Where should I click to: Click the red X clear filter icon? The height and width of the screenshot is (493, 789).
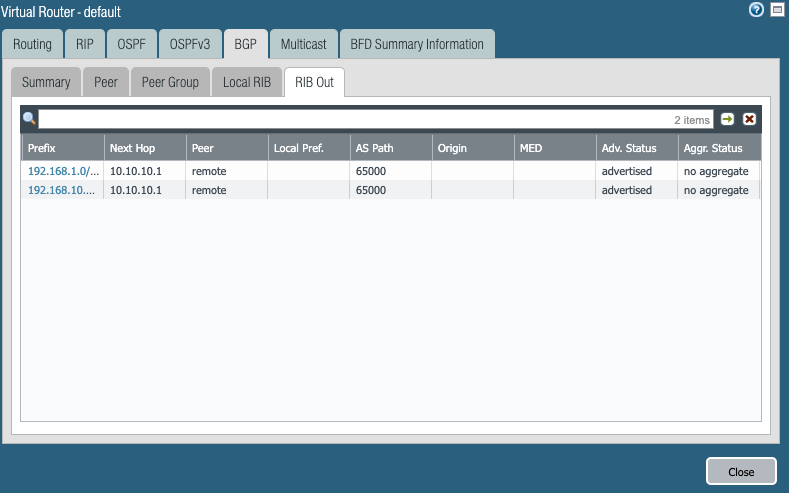click(x=749, y=119)
